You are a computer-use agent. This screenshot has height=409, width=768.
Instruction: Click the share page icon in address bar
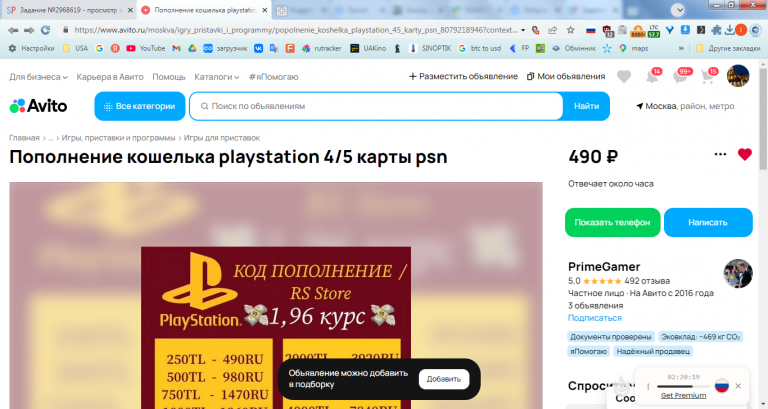(552, 30)
